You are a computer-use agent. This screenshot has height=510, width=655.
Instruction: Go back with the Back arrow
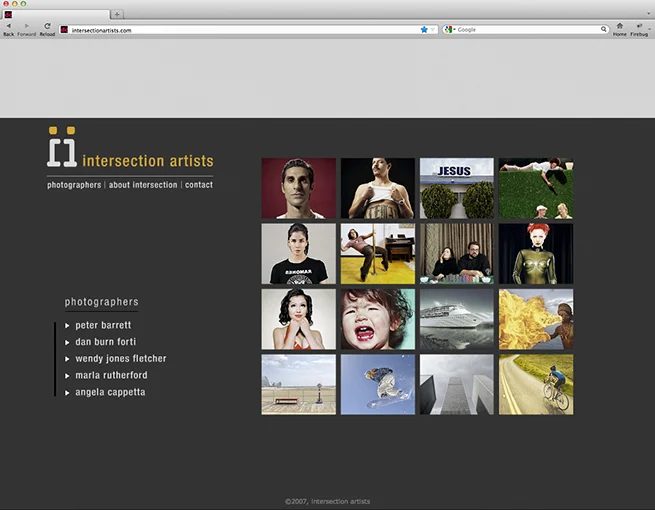(8, 26)
